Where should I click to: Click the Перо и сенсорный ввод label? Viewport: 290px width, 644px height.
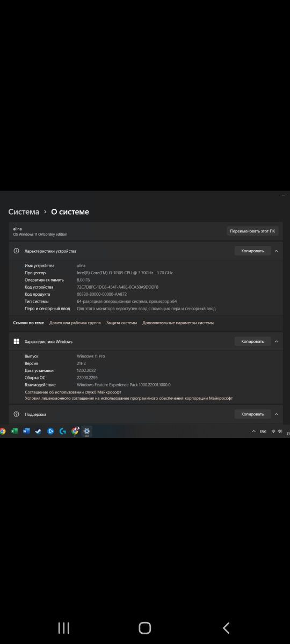47,309
